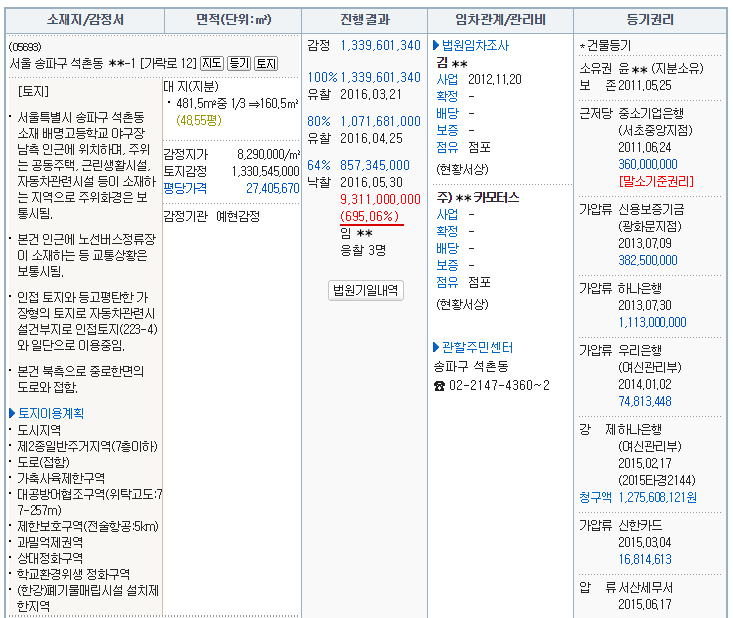Screen dimensions: 733x618
Task: Click the 낙찰 date 2016.05.30
Action: [x=371, y=182]
